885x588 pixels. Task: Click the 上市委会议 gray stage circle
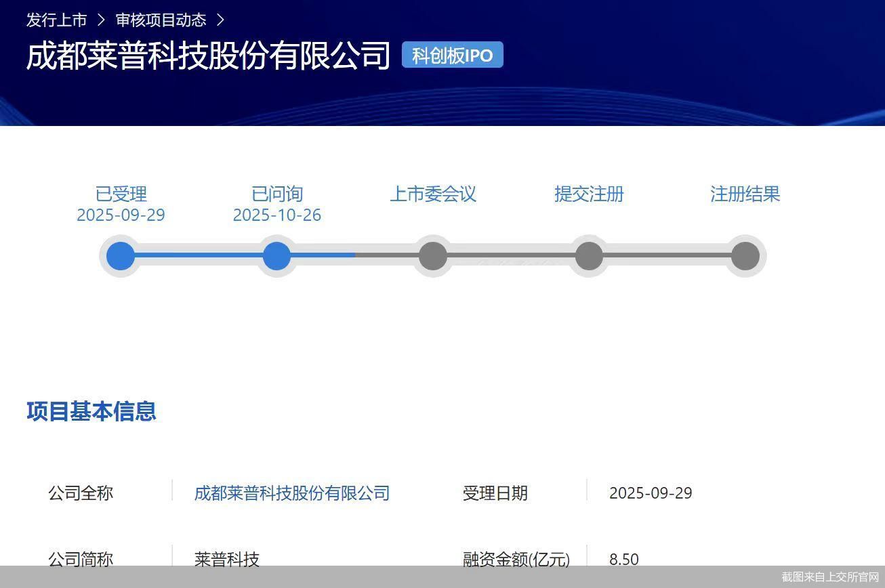(x=432, y=255)
